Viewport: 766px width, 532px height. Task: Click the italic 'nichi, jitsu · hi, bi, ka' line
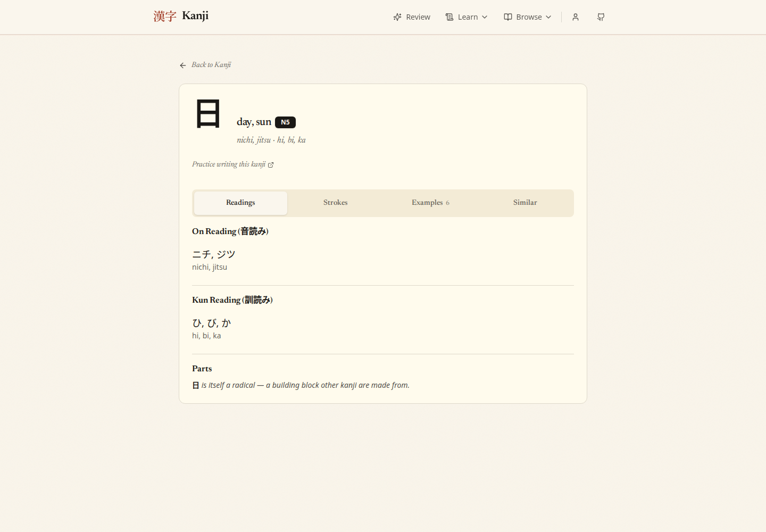(x=271, y=140)
